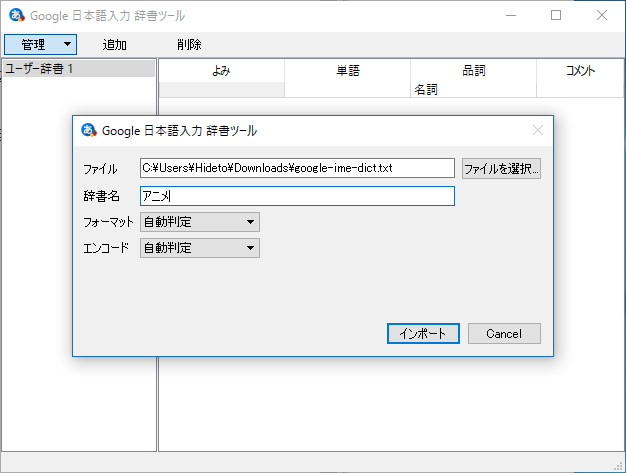Open the 管理 dropdown menu
The height and width of the screenshot is (473, 626).
coord(40,44)
